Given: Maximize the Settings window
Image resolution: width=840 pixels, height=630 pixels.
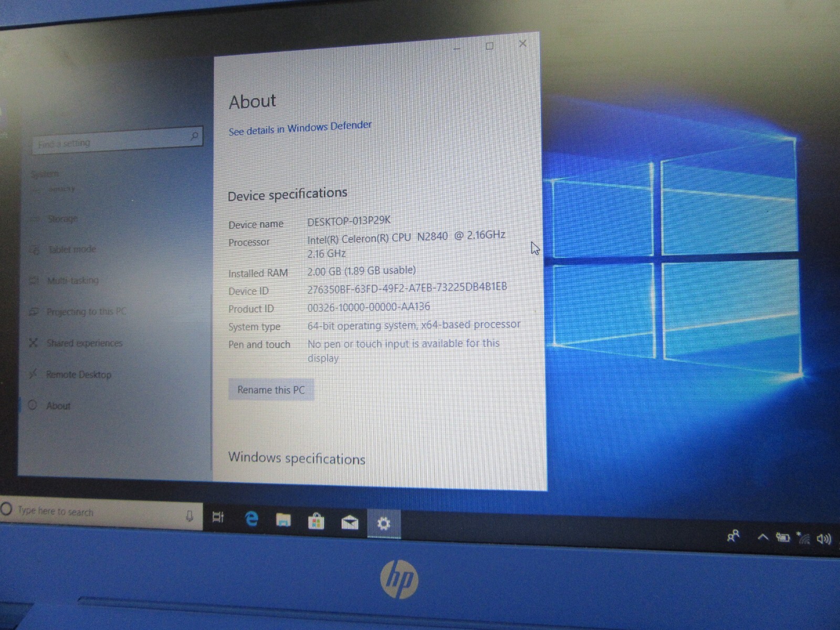Looking at the screenshot, I should point(489,46).
